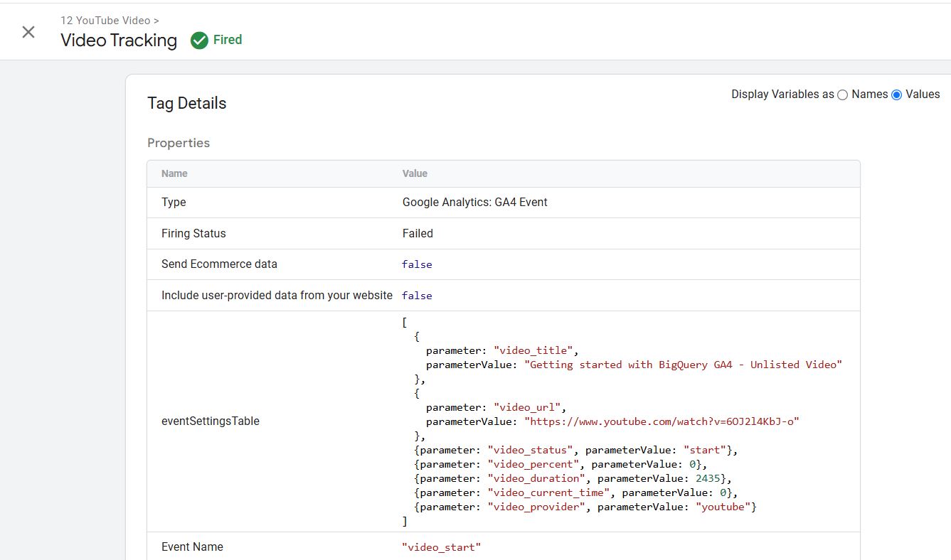Screen dimensions: 951x560
Task: Click the video_title parameter value string
Action: click(683, 365)
